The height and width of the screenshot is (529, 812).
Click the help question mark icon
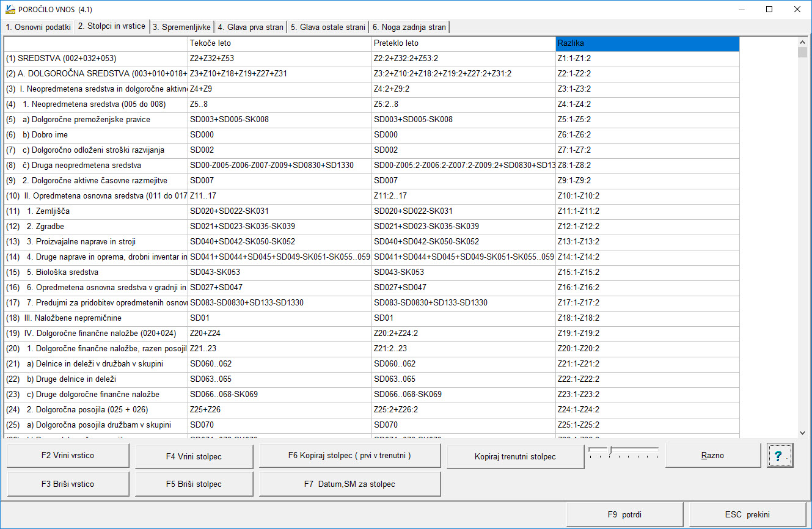point(779,456)
